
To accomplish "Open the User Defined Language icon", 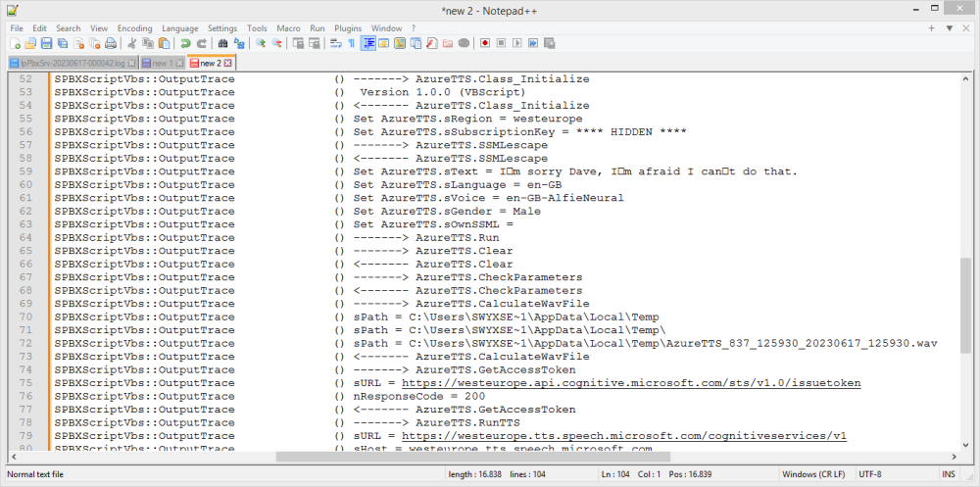I will coord(384,43).
